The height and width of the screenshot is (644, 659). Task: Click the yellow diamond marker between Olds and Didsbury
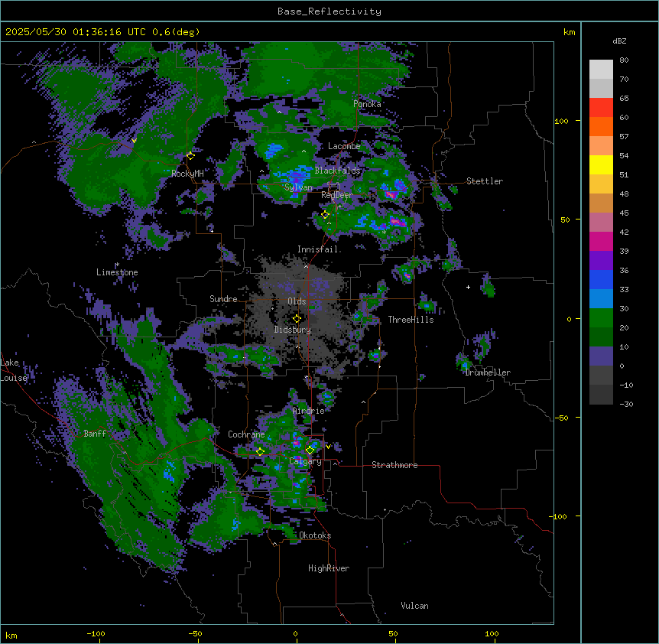click(297, 318)
